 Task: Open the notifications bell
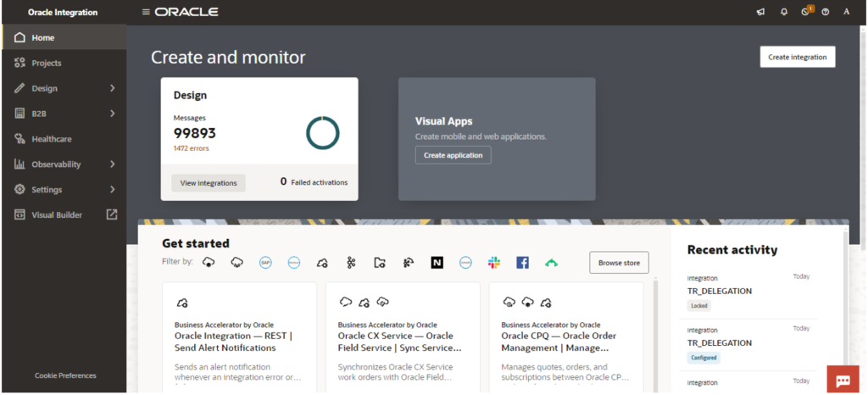(x=783, y=12)
